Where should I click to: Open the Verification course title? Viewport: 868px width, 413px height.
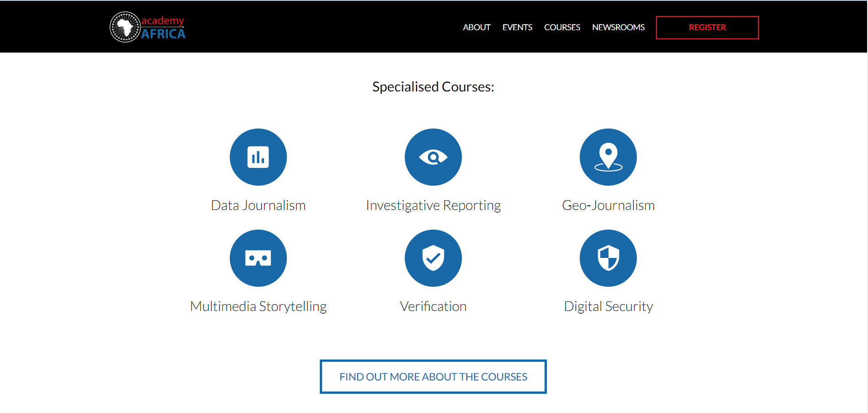pos(433,306)
